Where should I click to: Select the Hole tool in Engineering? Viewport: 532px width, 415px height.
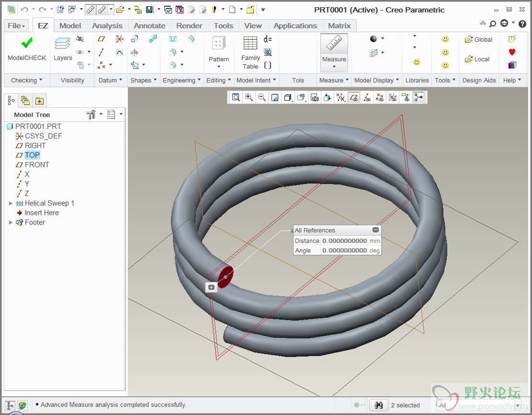(173, 39)
